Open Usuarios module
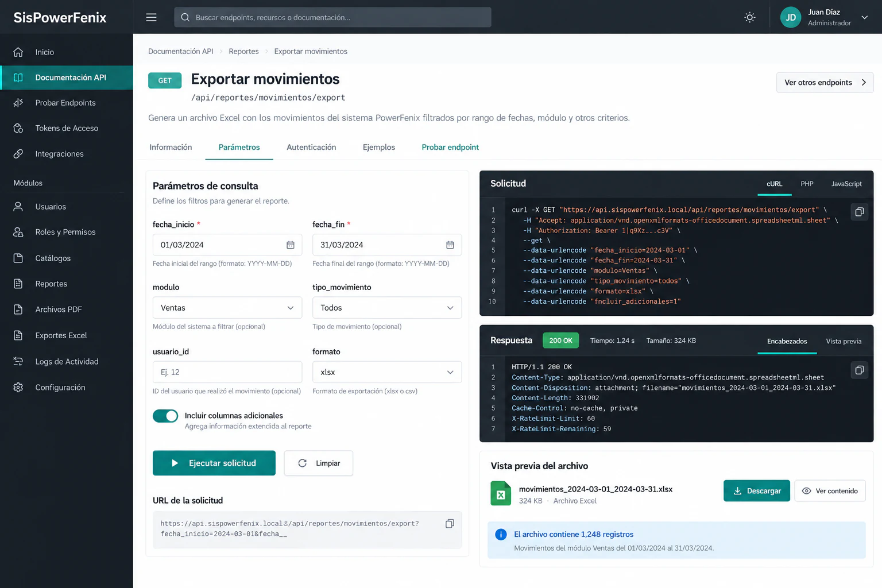Screen dimensions: 882x588 pyautogui.click(x=67, y=207)
